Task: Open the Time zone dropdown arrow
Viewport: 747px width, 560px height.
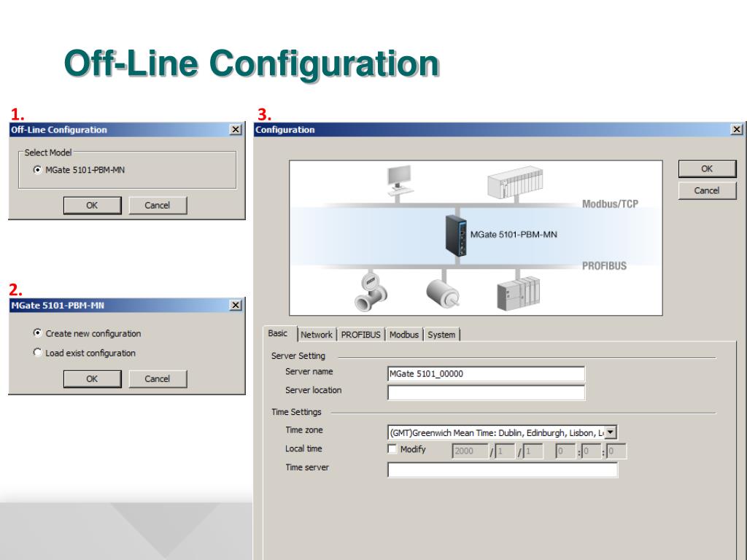Action: 611,432
